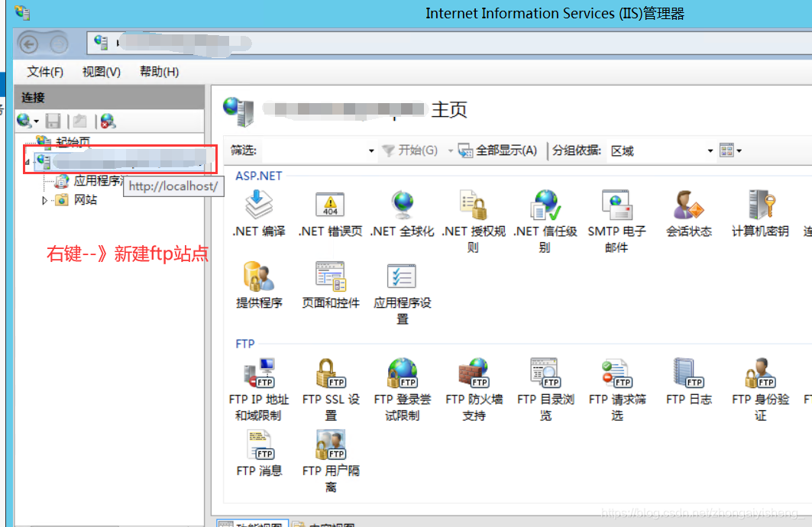Click the 筛选 filter input field
The image size is (812, 527).
tap(315, 150)
